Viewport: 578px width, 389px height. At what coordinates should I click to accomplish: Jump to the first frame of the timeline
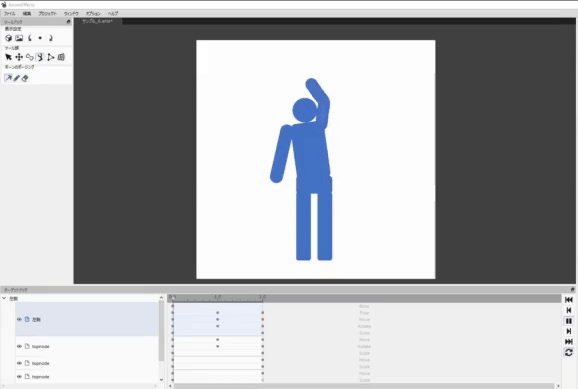(x=569, y=300)
